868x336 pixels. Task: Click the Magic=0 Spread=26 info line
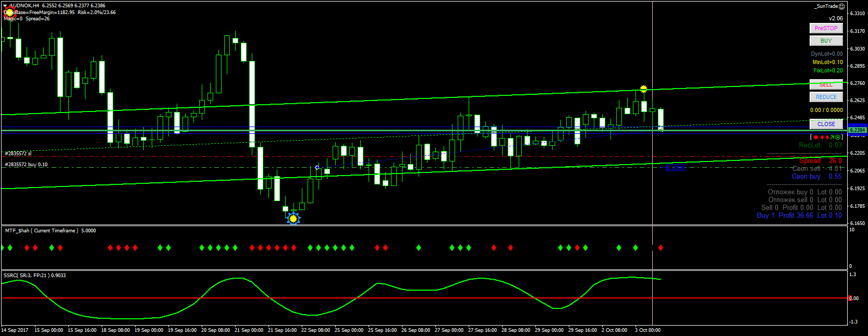point(27,18)
